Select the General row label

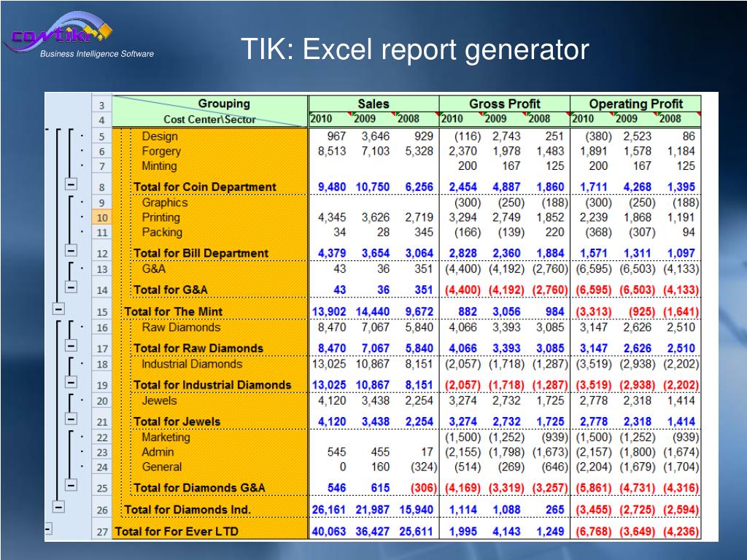pyautogui.click(x=161, y=467)
